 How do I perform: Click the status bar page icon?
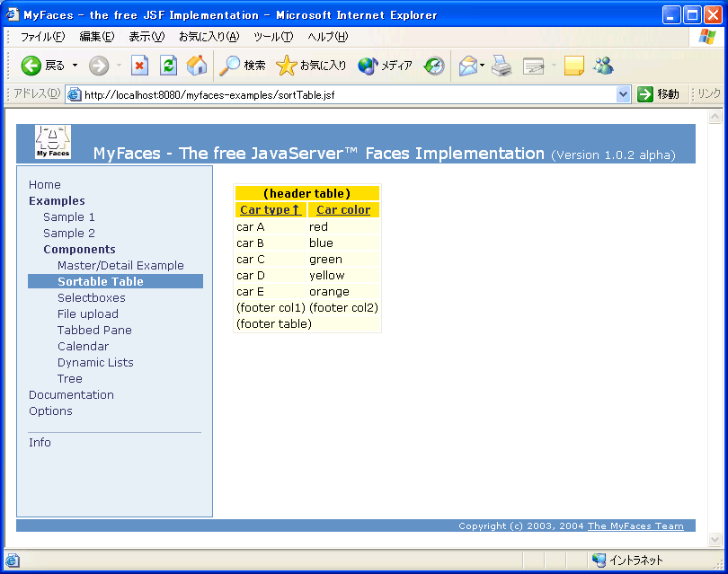[x=12, y=561]
